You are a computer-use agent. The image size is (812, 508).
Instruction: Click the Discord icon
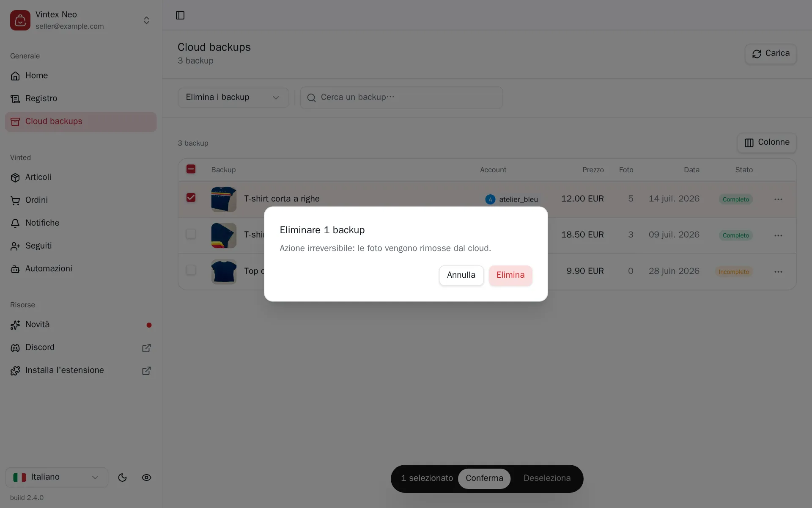point(15,348)
